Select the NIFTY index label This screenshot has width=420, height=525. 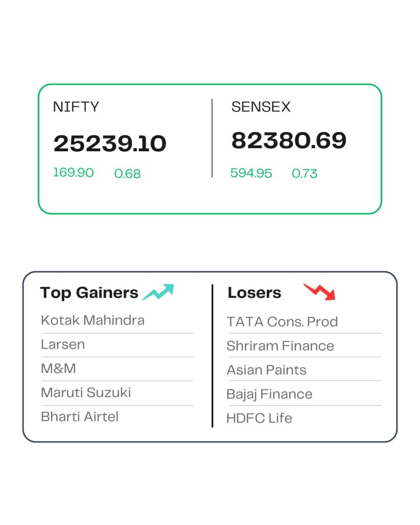[76, 107]
